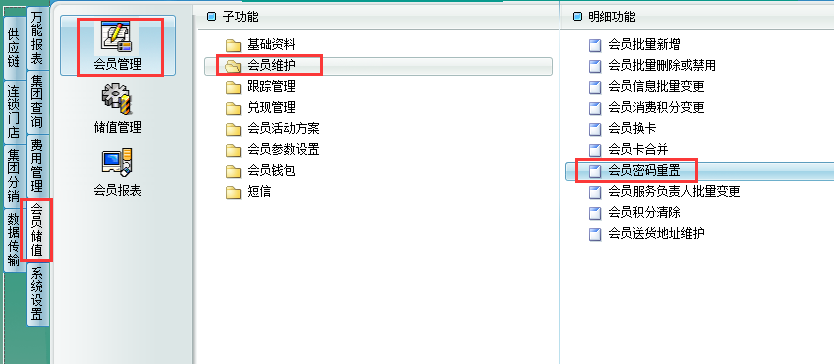834x364 pixels.
Task: Open the 储值管理 gear icon
Action: click(116, 100)
